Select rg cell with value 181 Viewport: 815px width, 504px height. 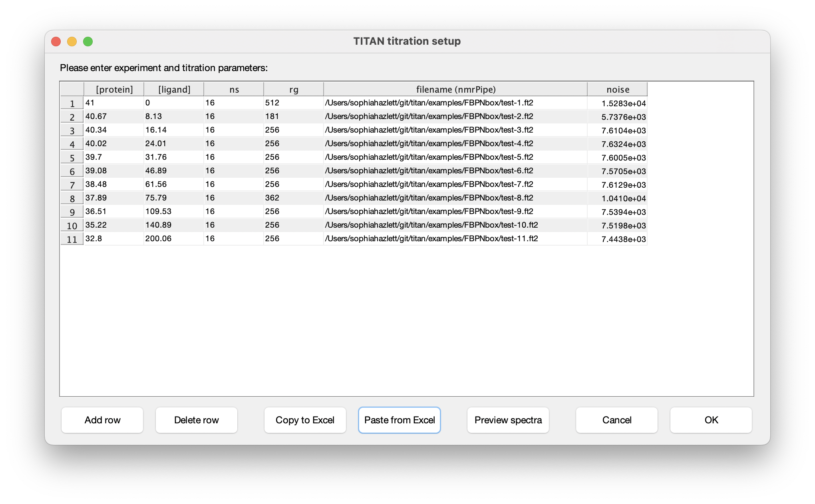click(294, 116)
